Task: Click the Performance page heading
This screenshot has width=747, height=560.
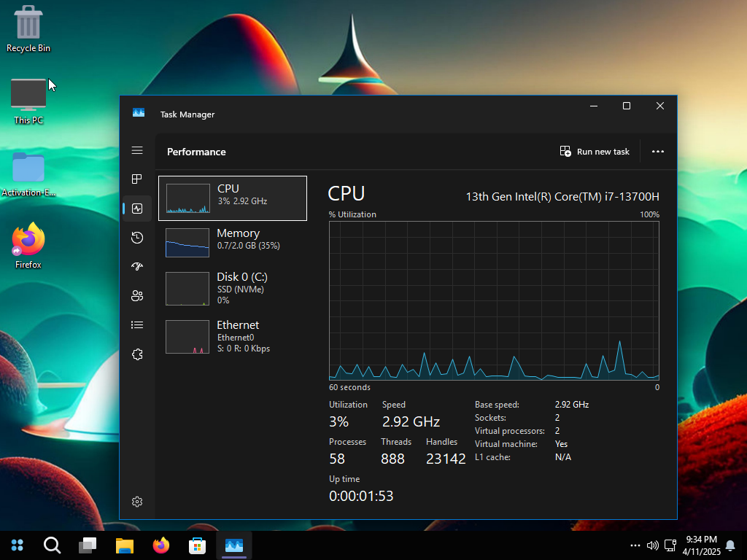Action: (x=196, y=152)
